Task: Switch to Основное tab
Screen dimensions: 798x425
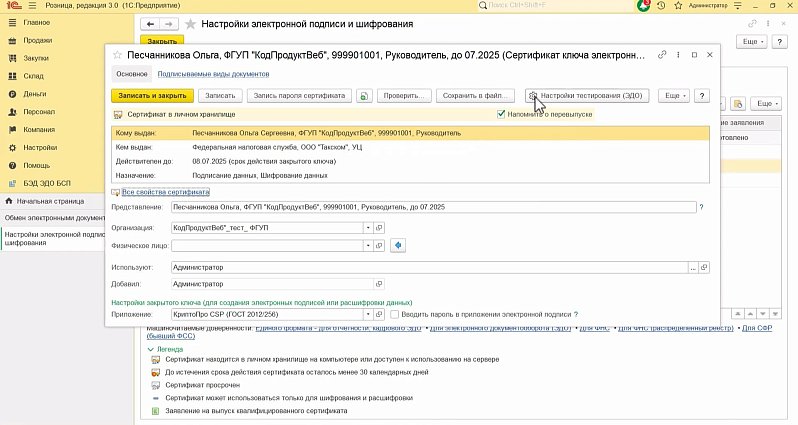Action: point(132,74)
